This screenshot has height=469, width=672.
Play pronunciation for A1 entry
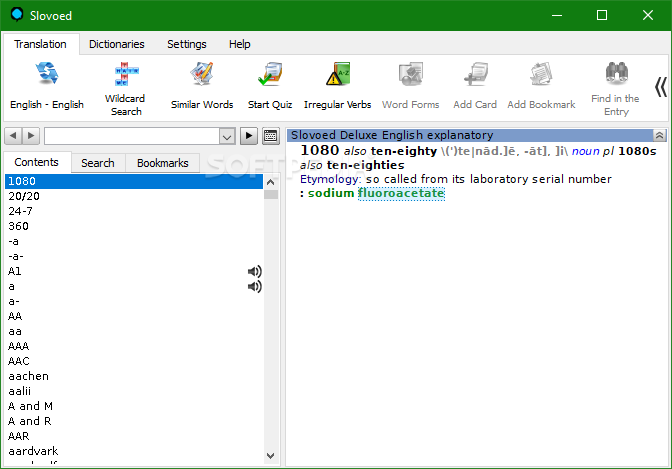pyautogui.click(x=255, y=271)
